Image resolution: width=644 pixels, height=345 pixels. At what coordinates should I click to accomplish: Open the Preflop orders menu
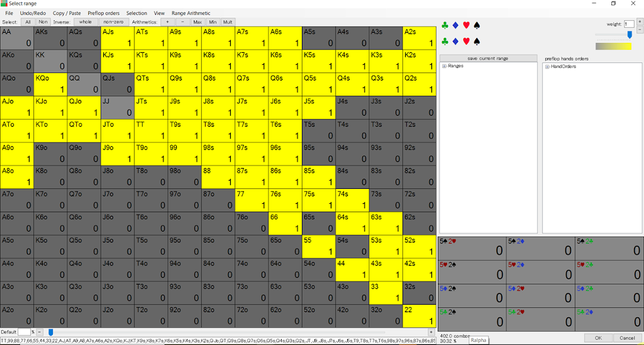pos(104,13)
